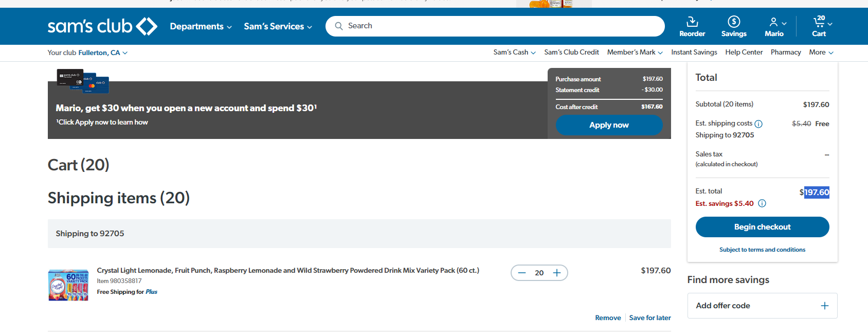Click the Item 980358817 number text
This screenshot has height=334, width=868.
click(x=119, y=281)
